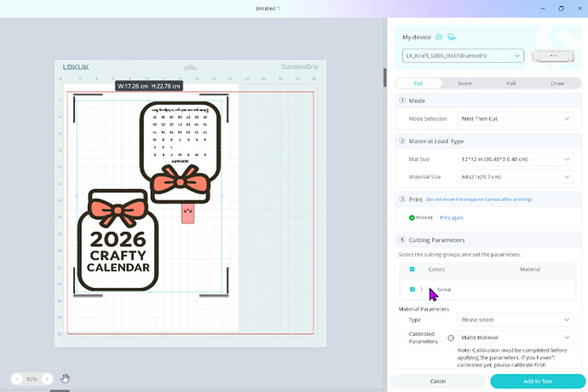588x392 pixels.
Task: Click the Printed green checkmark status icon
Action: [x=412, y=217]
